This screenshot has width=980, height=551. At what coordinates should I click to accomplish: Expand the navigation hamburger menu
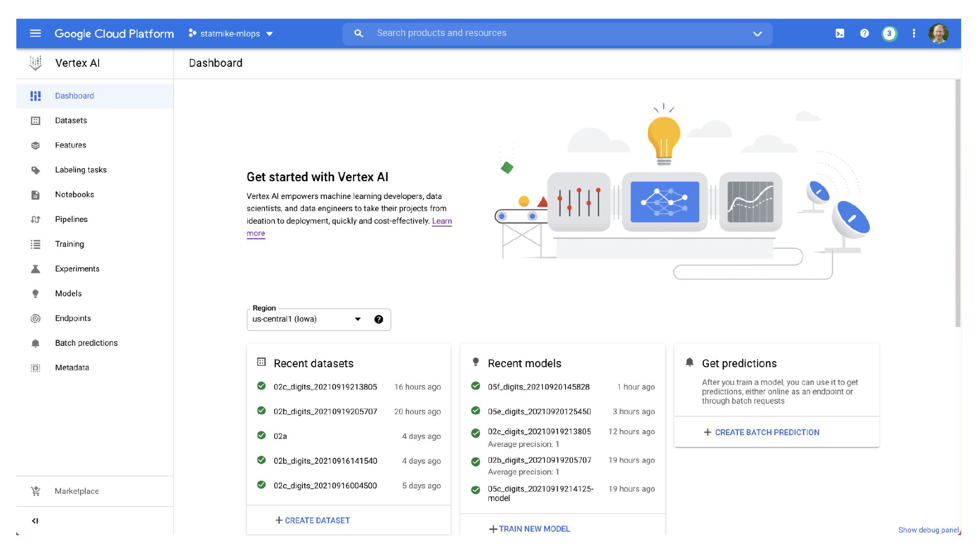point(36,33)
